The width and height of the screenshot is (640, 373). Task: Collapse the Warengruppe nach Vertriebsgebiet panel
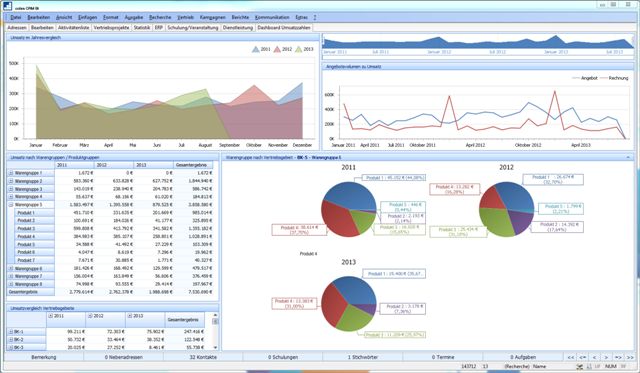click(628, 157)
